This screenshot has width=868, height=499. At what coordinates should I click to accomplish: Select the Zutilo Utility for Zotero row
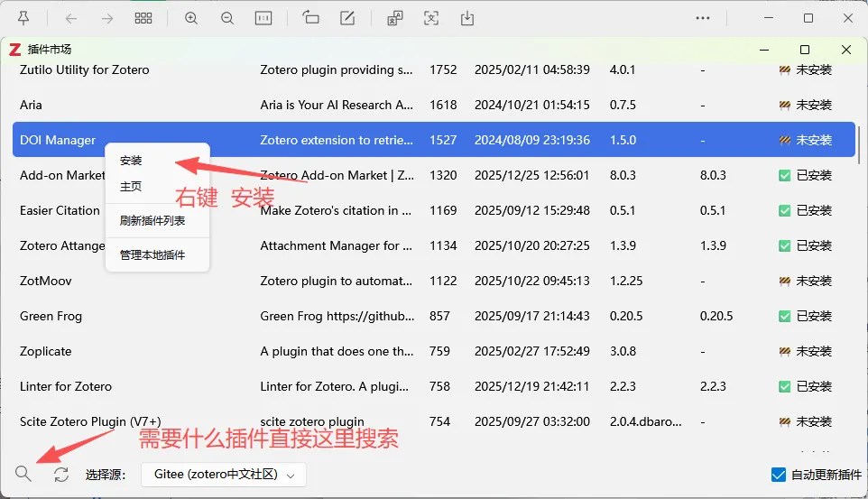pyautogui.click(x=434, y=69)
